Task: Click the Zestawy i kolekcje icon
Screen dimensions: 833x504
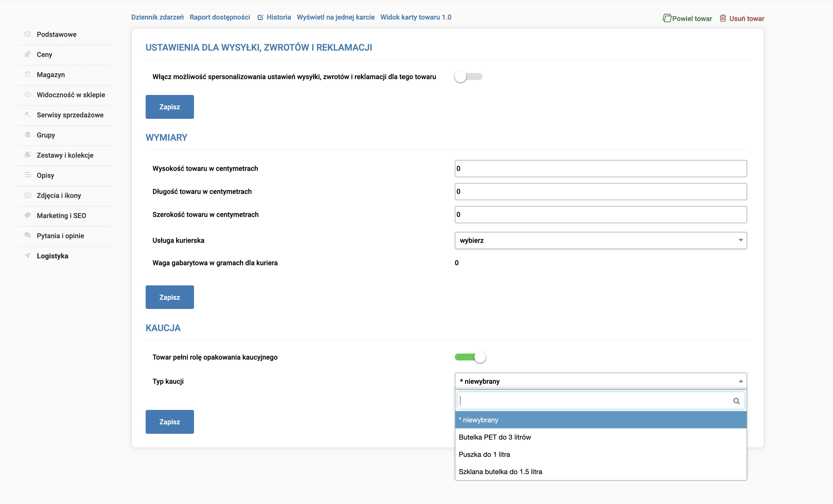Action: point(28,155)
